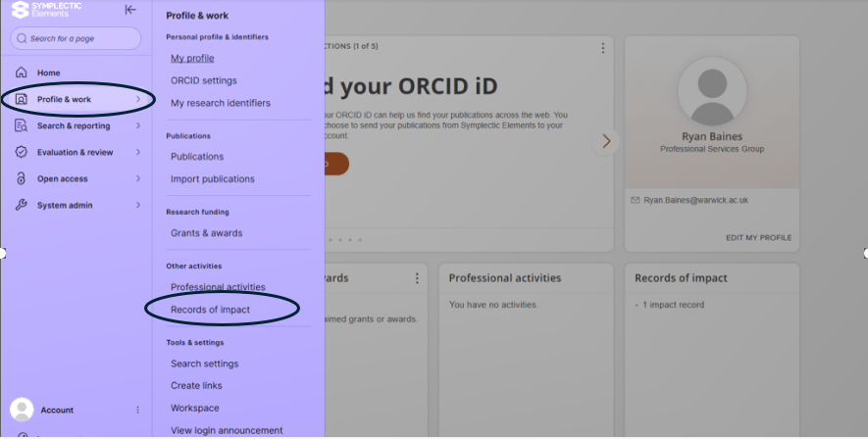Open Grants & awards
This screenshot has height=439, width=868.
pos(207,233)
